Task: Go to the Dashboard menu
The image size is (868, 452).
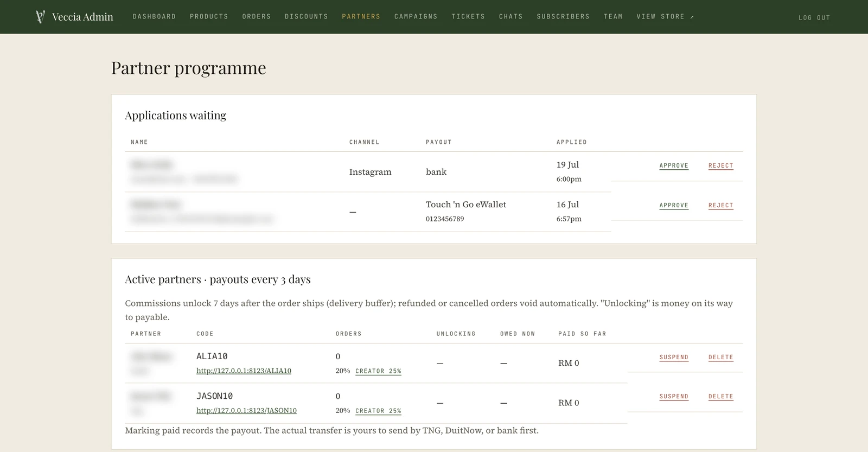Action: (154, 17)
